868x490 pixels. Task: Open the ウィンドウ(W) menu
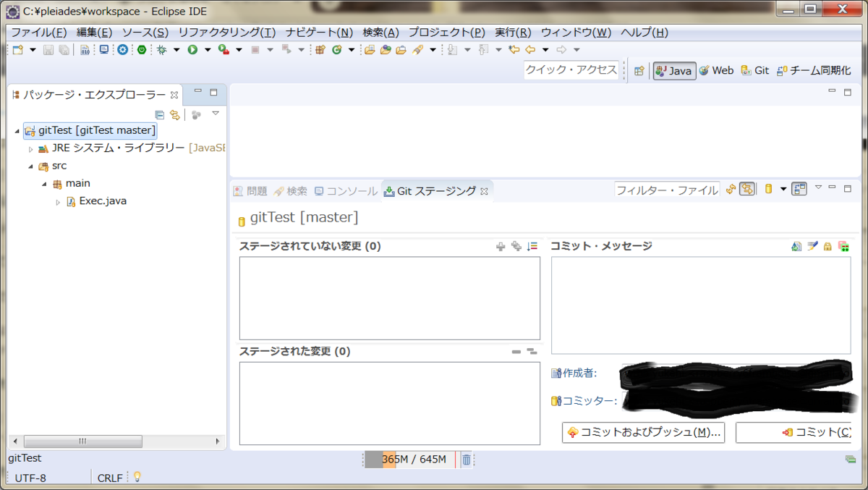tap(576, 33)
